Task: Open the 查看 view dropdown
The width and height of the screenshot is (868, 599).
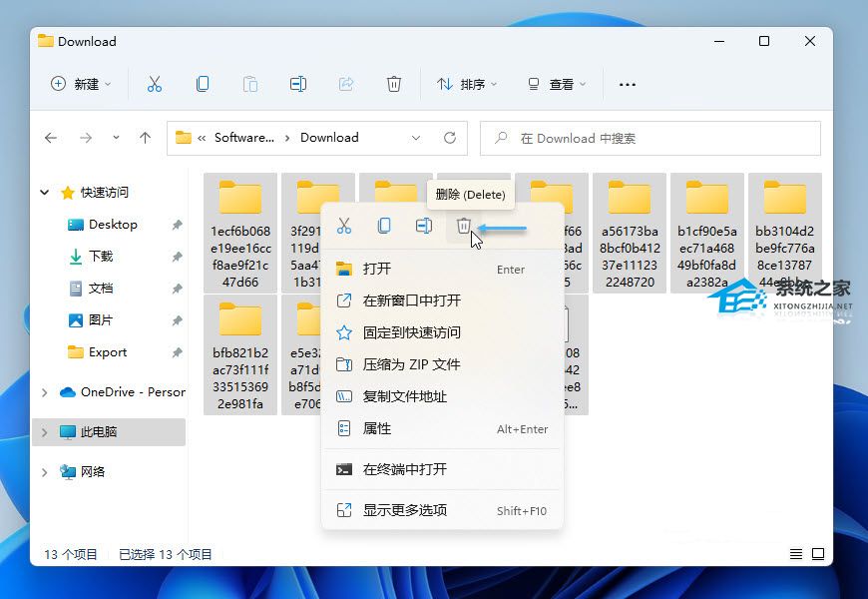Action: pyautogui.click(x=557, y=85)
